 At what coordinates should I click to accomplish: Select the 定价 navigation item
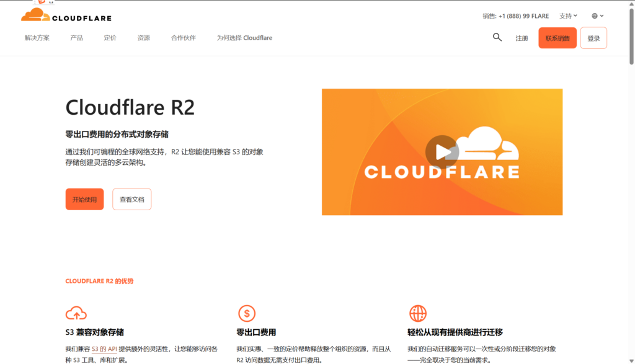[110, 38]
